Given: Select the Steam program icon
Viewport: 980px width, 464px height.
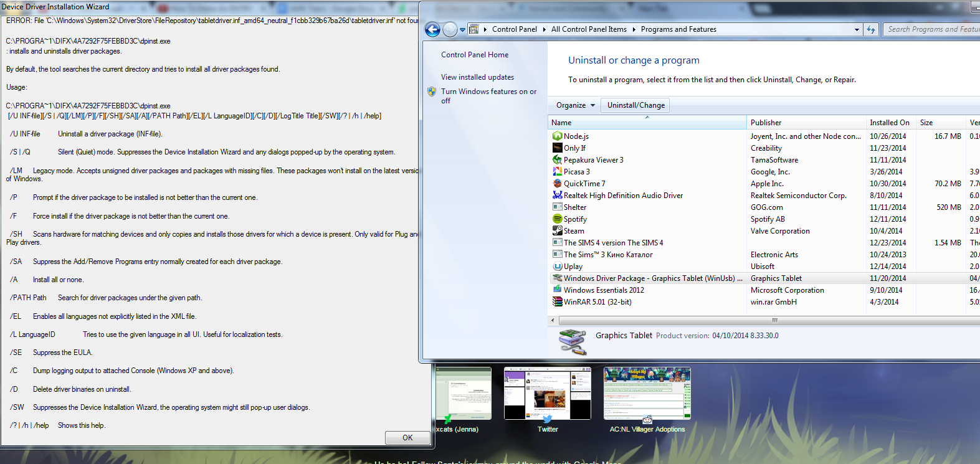Looking at the screenshot, I should point(558,230).
